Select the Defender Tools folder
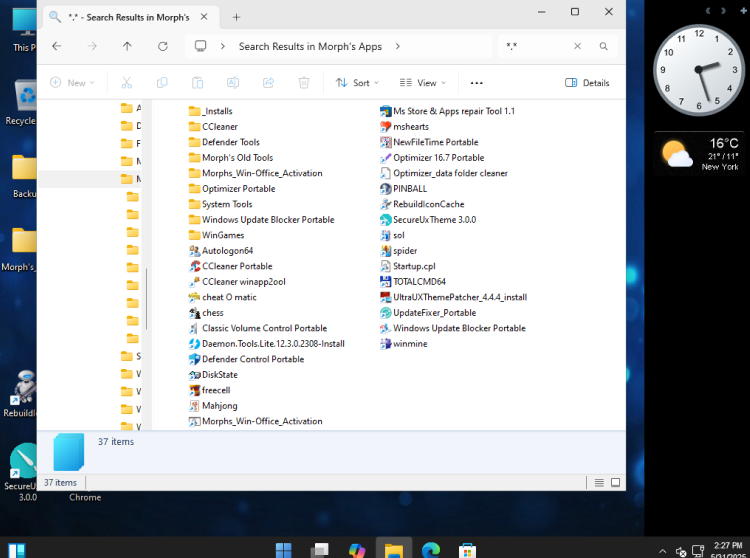 click(x=224, y=142)
